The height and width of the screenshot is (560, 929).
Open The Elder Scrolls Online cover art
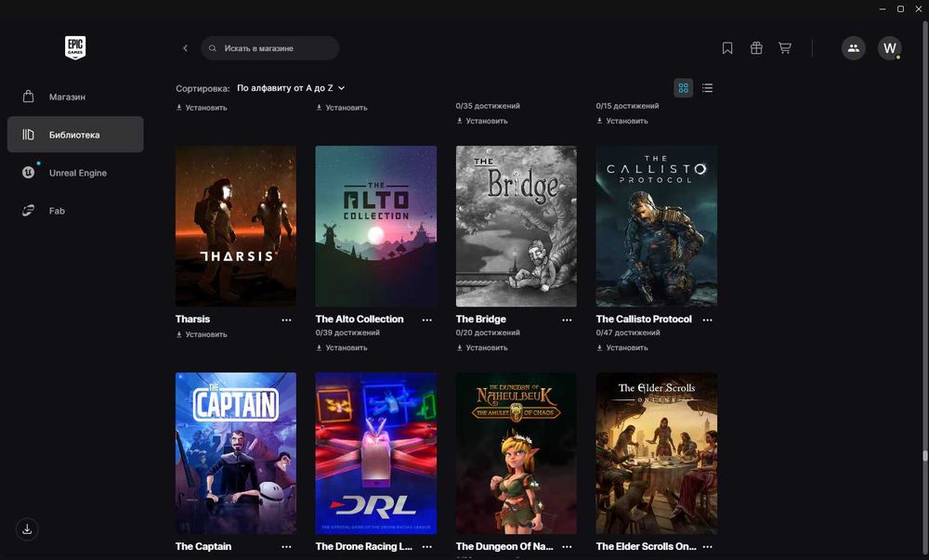(657, 453)
